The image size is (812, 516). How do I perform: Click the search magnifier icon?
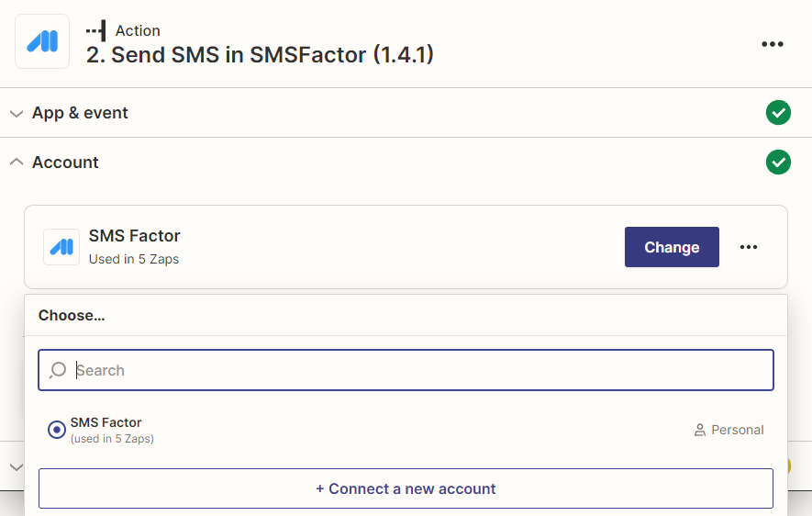coord(58,370)
